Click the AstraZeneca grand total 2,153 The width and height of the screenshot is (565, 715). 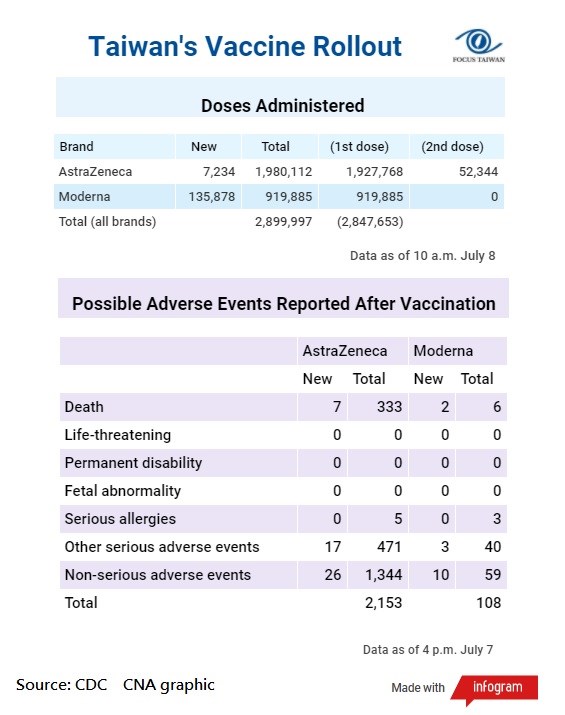[x=384, y=603]
